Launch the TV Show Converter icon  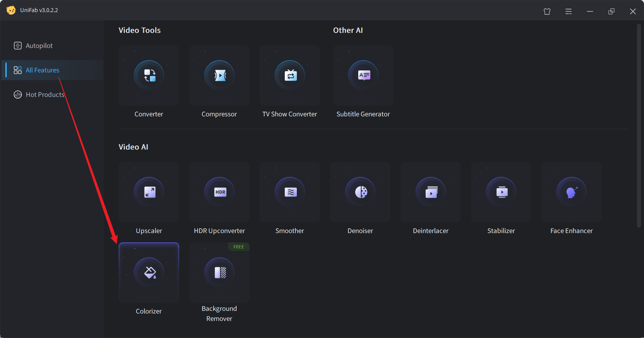(290, 75)
